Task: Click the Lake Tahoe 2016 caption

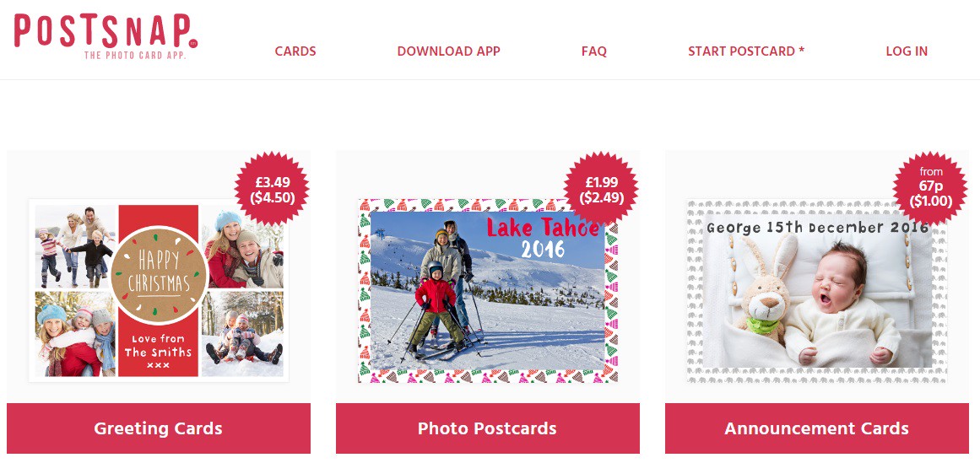Action: tap(543, 238)
